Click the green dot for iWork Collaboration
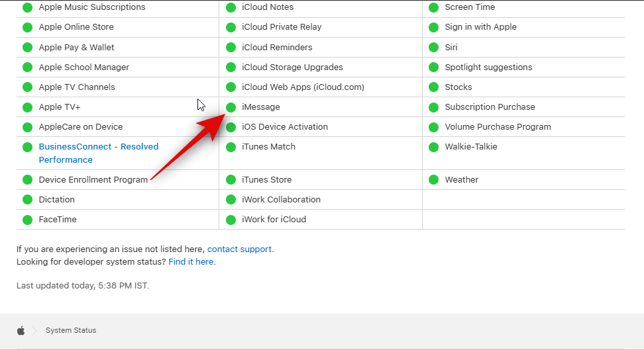The width and height of the screenshot is (644, 350). point(231,200)
